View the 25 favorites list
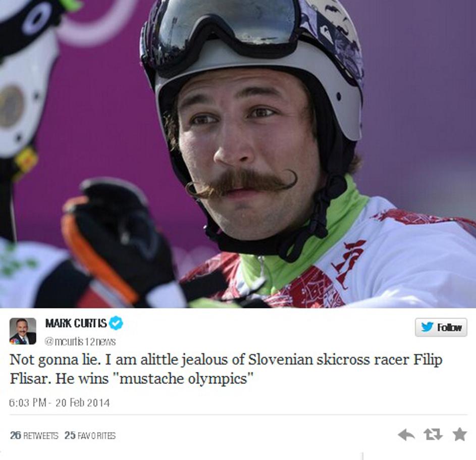 pos(90,435)
